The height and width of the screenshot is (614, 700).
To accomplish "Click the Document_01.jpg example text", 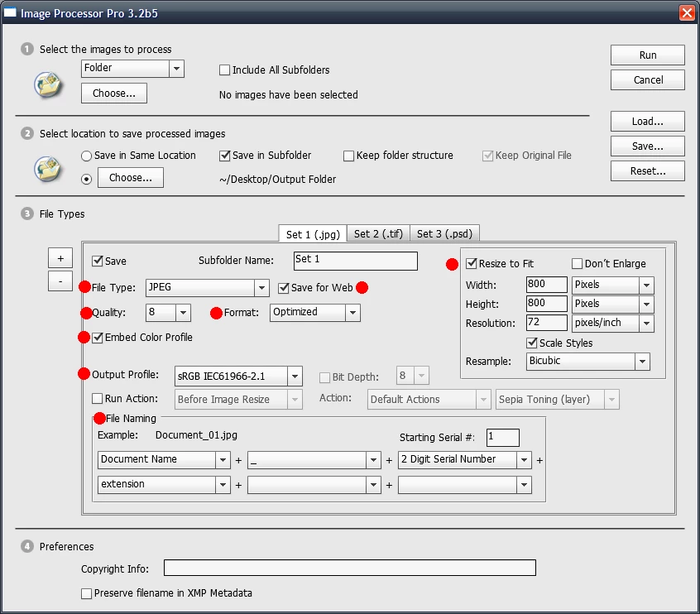I will click(196, 435).
